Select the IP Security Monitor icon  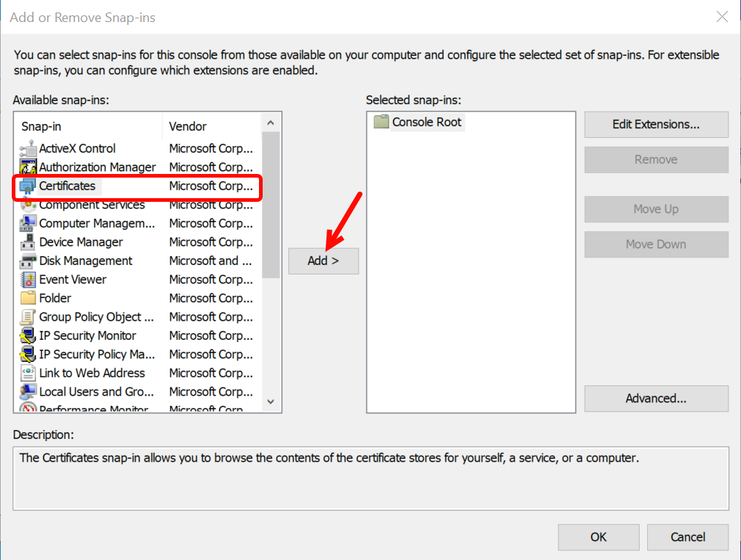[28, 336]
